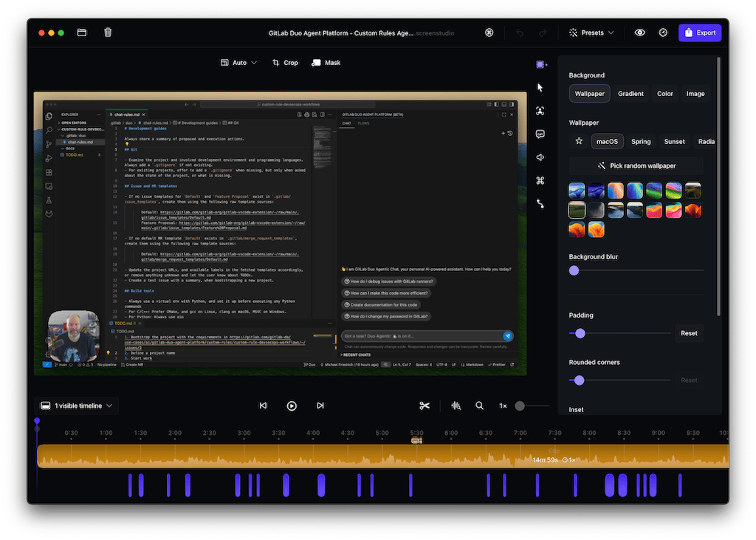Reset the Rounded corners value
The width and height of the screenshot is (756, 540).
(x=689, y=380)
